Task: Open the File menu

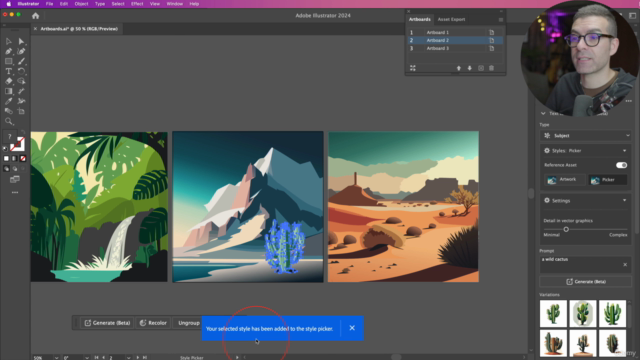Action: point(49,4)
